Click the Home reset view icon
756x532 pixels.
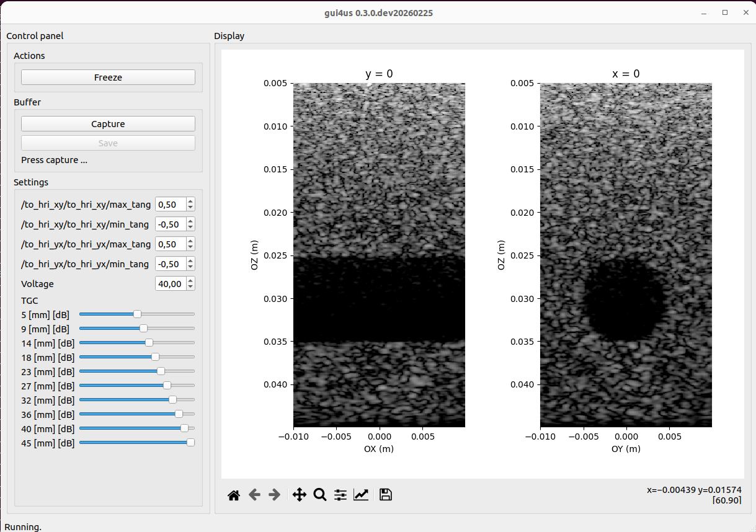(234, 495)
